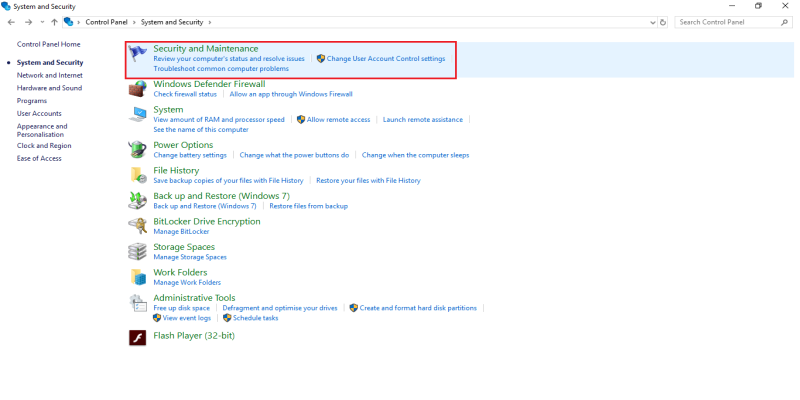Open Change User Account Control settings
Screen dimensions: 800x400
386,59
